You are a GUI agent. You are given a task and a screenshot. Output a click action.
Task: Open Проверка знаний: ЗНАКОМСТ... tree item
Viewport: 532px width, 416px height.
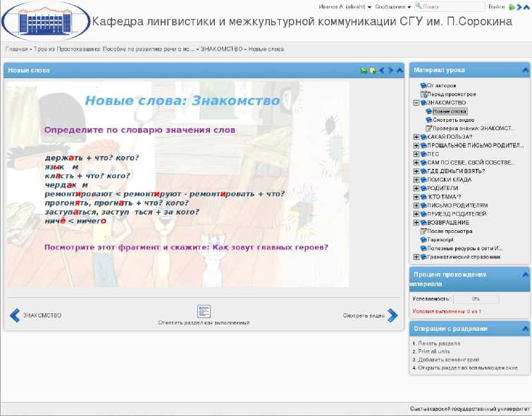(474, 129)
